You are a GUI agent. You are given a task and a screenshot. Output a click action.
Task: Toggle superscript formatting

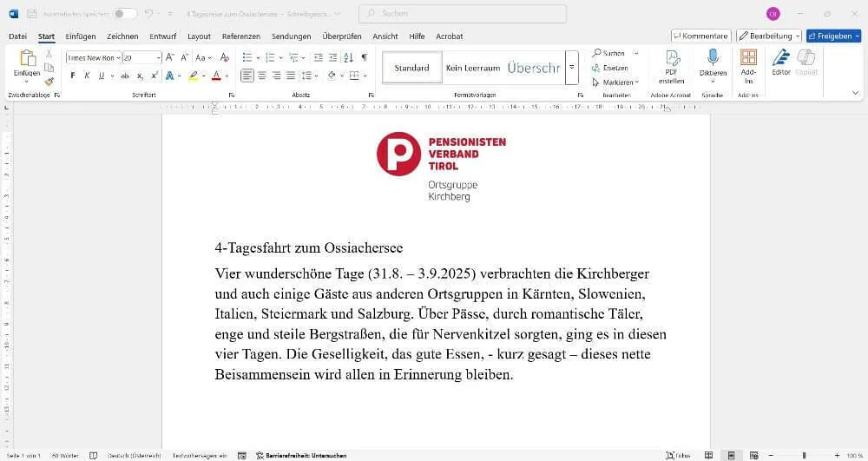coord(155,76)
